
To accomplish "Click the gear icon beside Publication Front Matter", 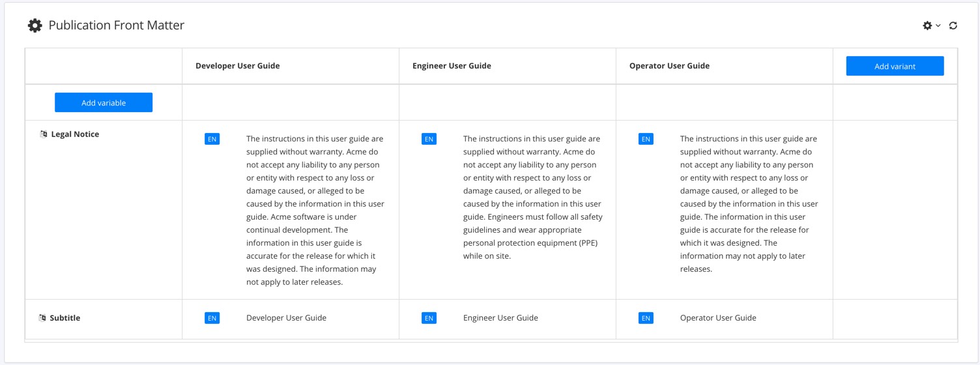I will (x=35, y=25).
